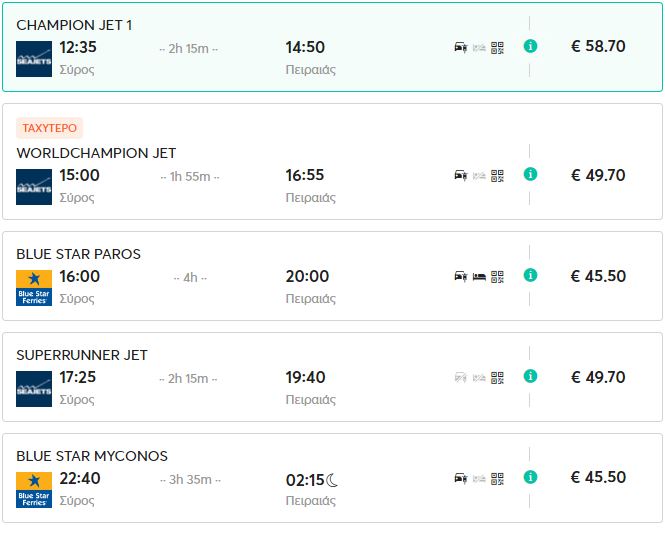Click info icon for CHAMPION JET 1
665x536 pixels.
[530, 46]
